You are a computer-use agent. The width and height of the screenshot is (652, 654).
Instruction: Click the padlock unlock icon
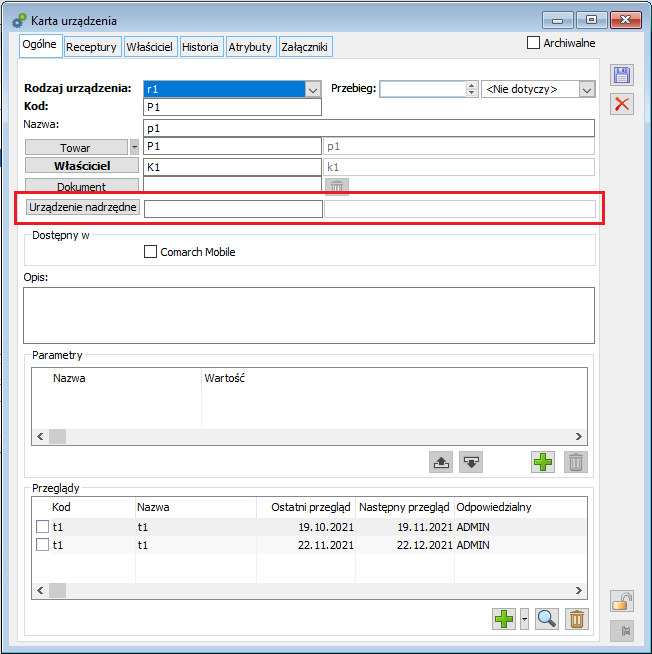(x=622, y=601)
